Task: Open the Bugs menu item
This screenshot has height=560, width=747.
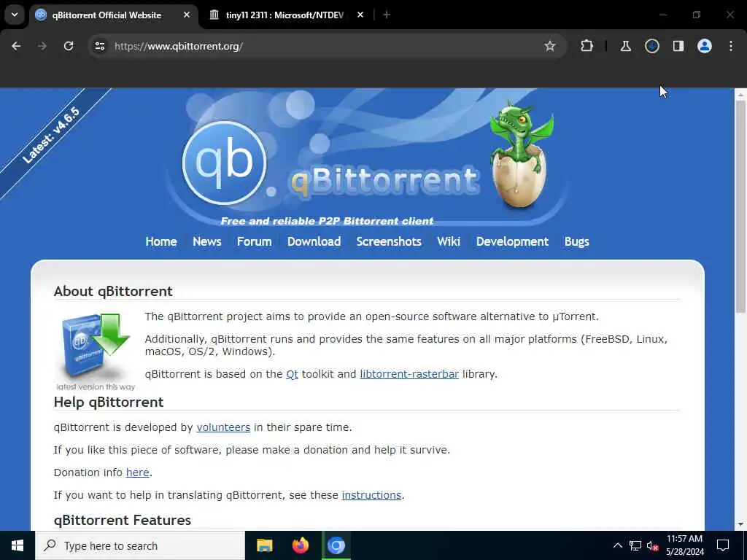Action: point(576,241)
